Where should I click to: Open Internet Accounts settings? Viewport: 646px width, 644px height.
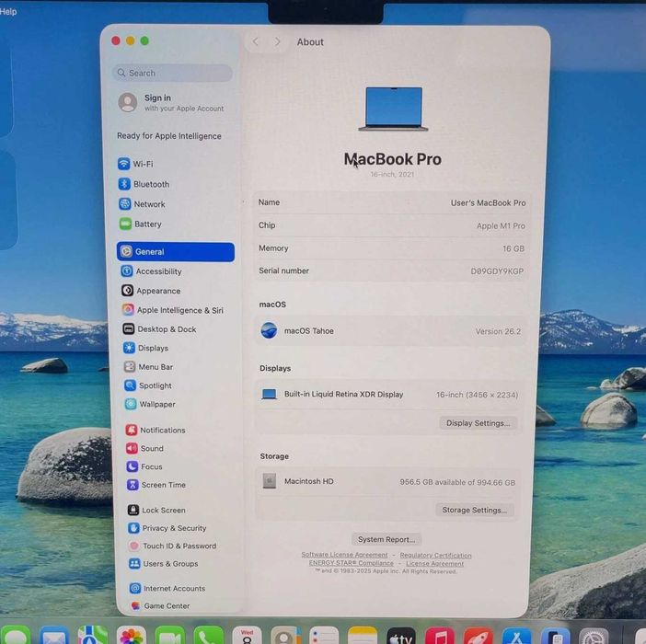(167, 589)
